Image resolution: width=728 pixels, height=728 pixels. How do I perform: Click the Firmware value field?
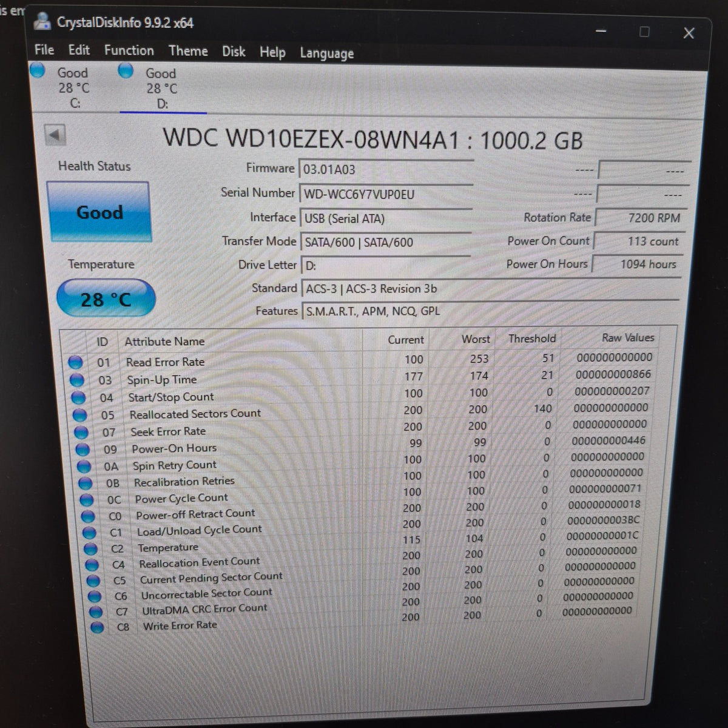[x=386, y=169]
